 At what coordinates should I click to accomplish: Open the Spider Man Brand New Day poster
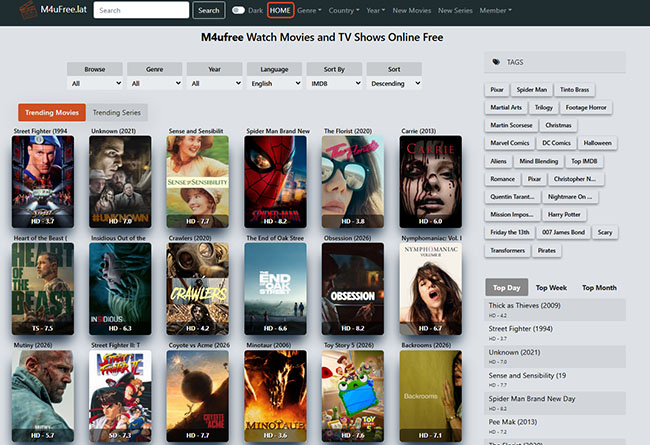pos(275,182)
